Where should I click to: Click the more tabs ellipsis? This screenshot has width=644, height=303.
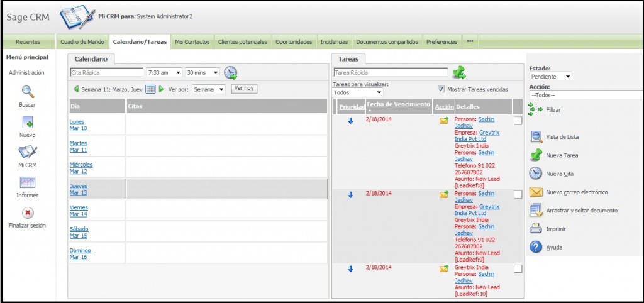click(x=470, y=41)
